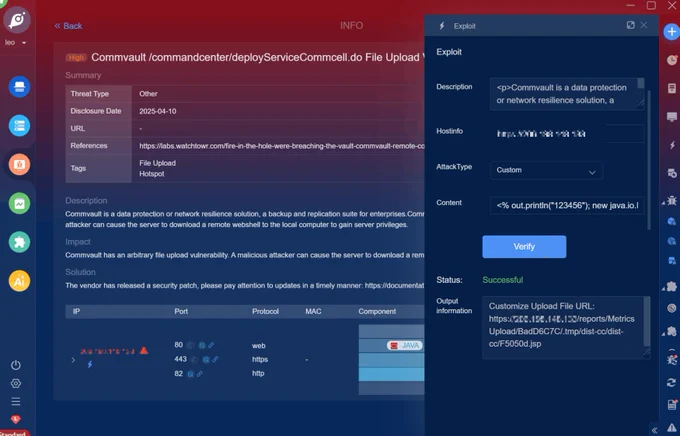680x436 pixels.
Task: Expand the IP row chevron
Action: (x=73, y=360)
